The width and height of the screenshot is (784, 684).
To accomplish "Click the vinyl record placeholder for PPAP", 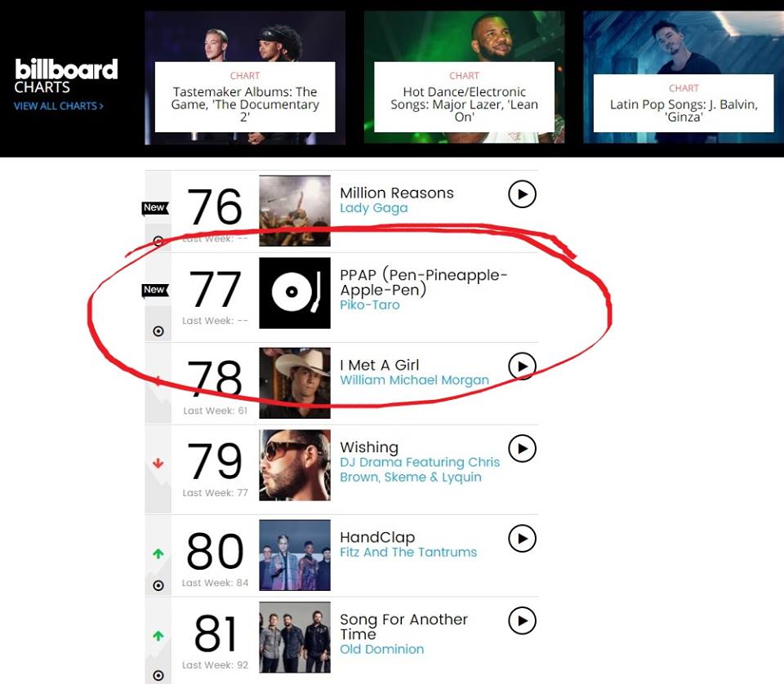I will 295,293.
